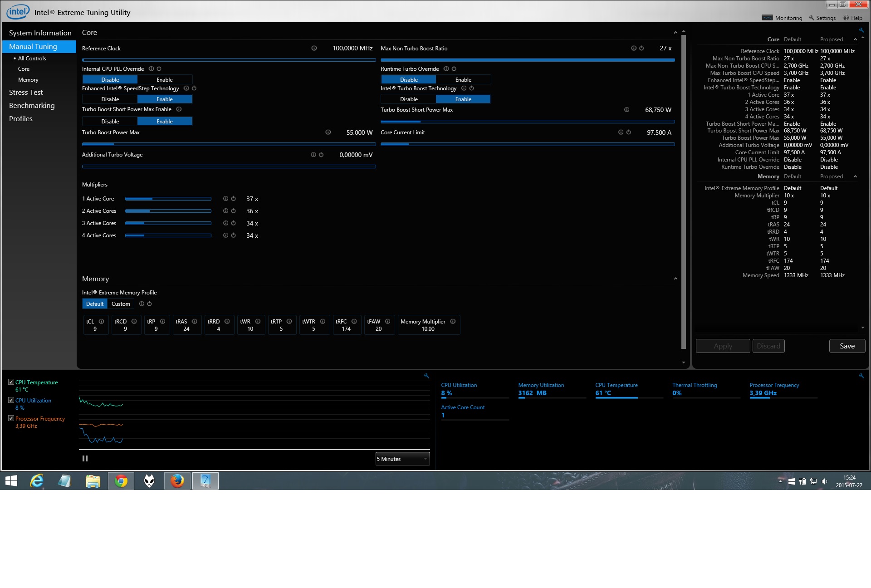This screenshot has height=588, width=871.
Task: Click info icon next to Reference Clock
Action: (x=314, y=48)
